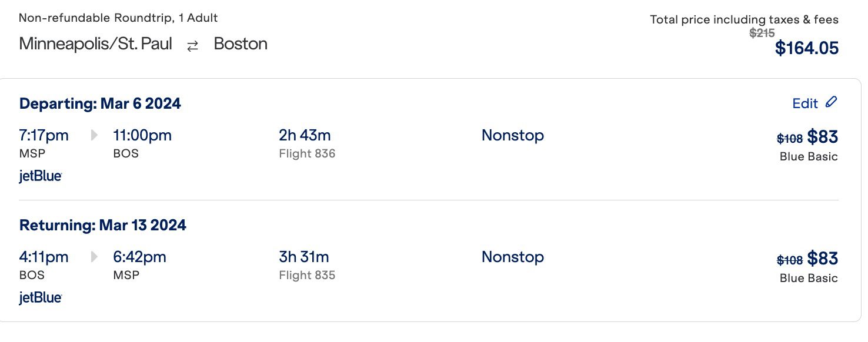Click the total price $164.05
Screen dimensions: 868x342
(x=807, y=48)
